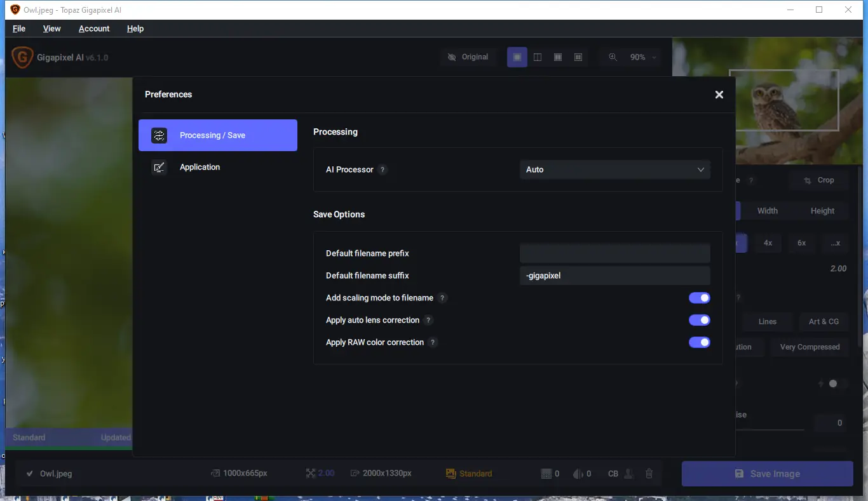Click the Crop button
The image size is (868, 501).
coord(819,180)
